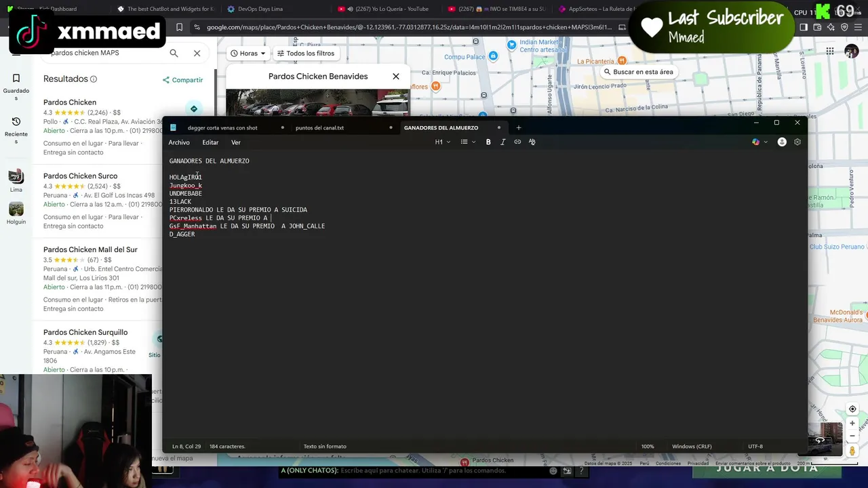The height and width of the screenshot is (488, 868).
Task: Insert a link using Notepad's link icon
Action: point(517,142)
